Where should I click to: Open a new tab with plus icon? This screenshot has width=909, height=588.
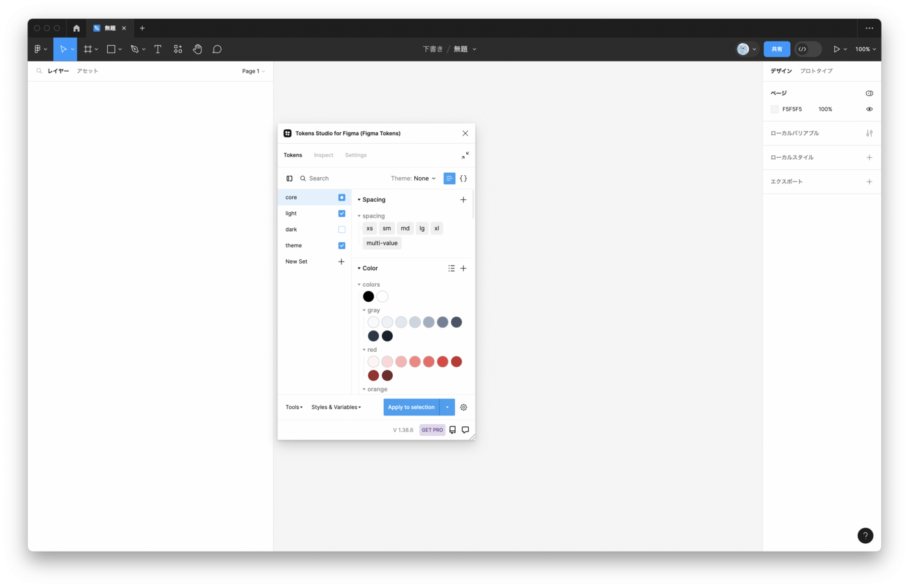[142, 28]
